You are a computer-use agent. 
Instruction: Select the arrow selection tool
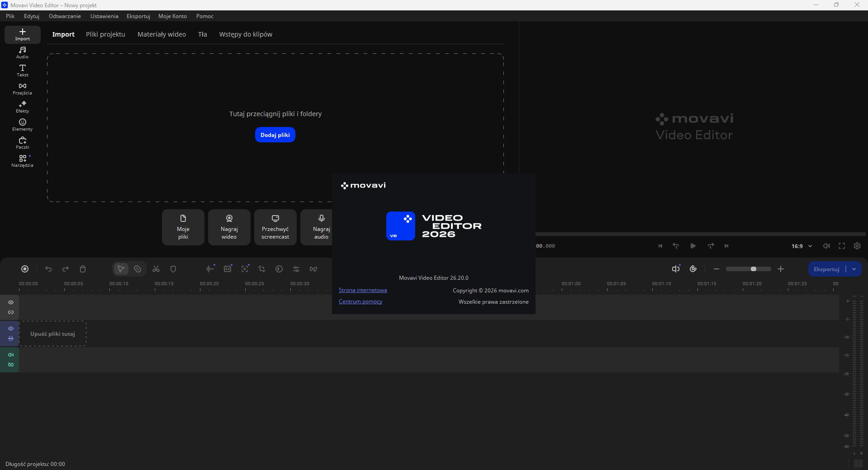(121, 269)
